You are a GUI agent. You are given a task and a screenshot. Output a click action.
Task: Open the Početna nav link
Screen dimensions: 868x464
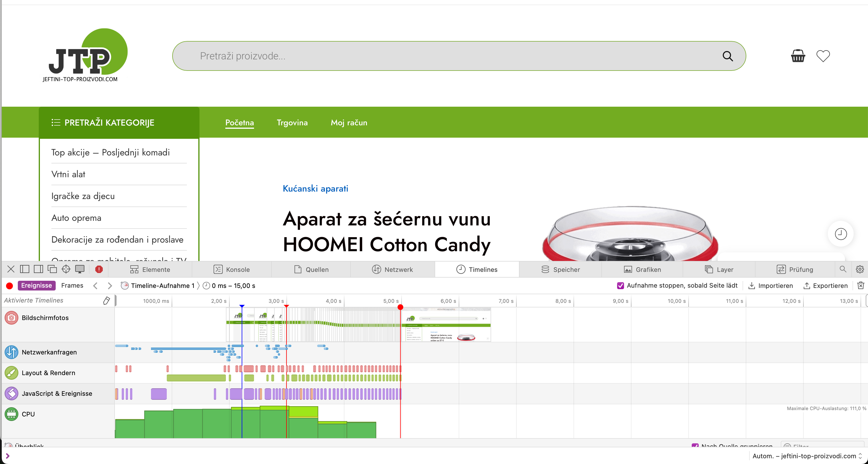pyautogui.click(x=240, y=122)
